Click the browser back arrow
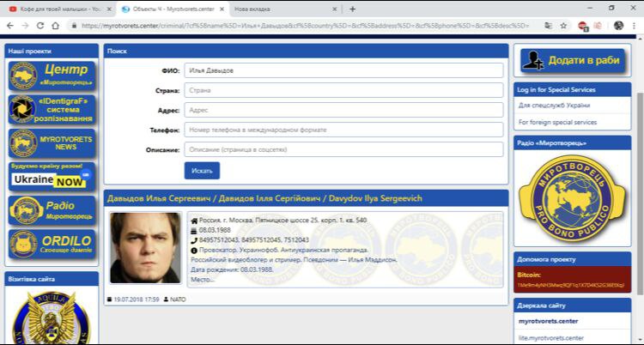Viewport: 644px width, 345px height. [x=9, y=26]
